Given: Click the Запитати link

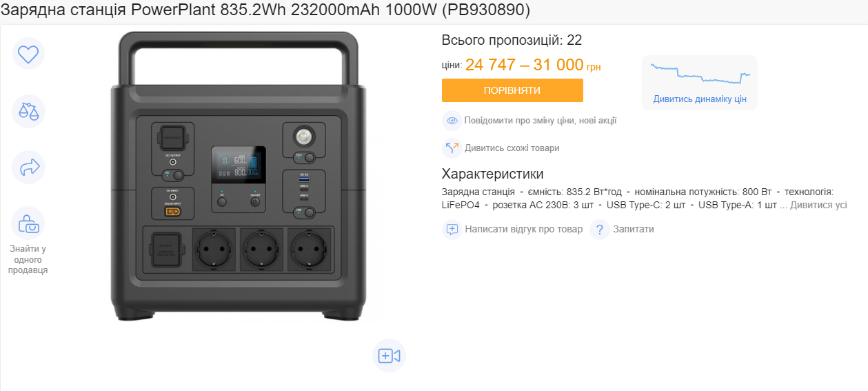Looking at the screenshot, I should click(x=634, y=229).
